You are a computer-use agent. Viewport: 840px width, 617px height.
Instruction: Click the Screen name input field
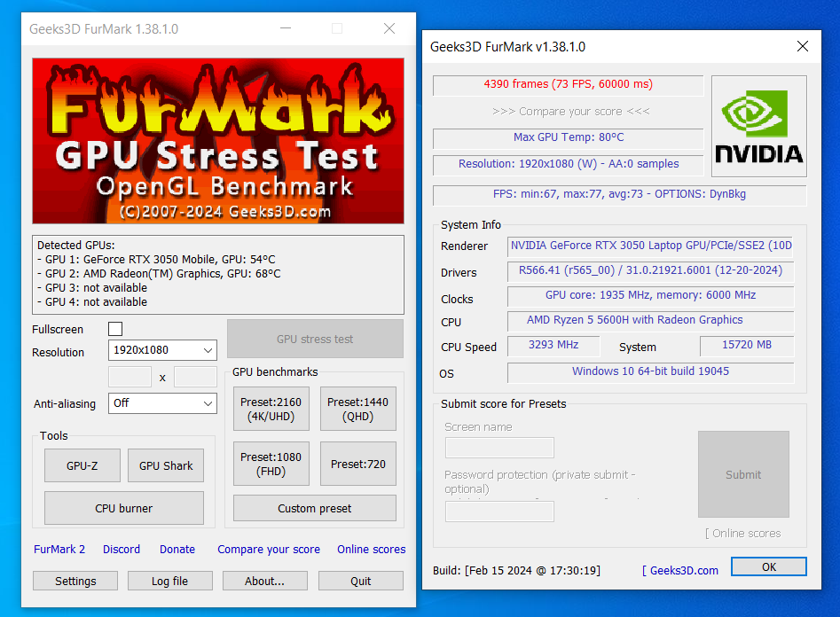(499, 447)
